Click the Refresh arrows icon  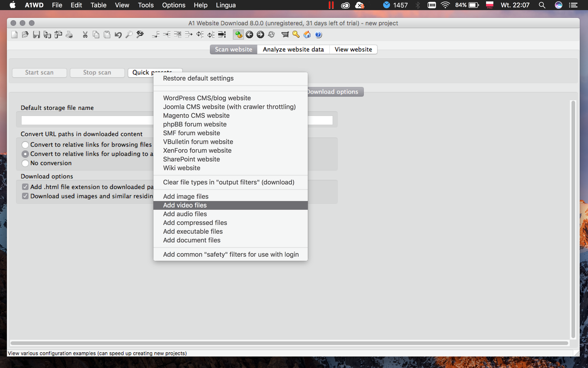click(x=271, y=35)
